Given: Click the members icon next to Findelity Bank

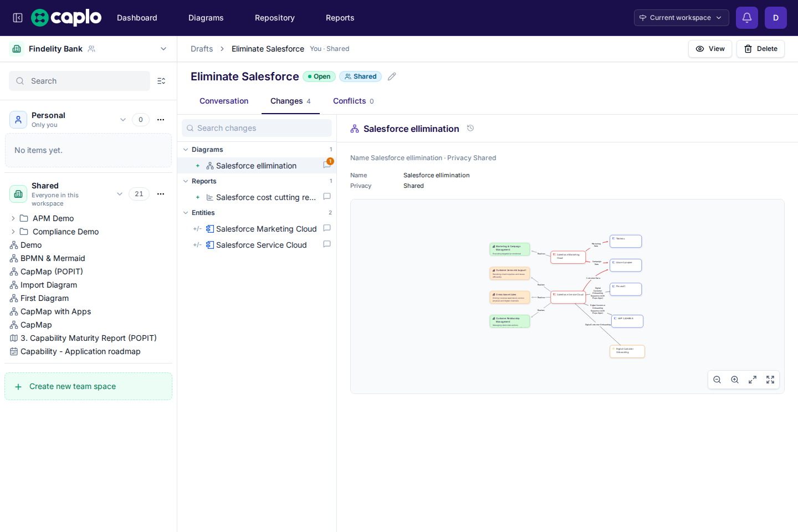Looking at the screenshot, I should tap(91, 49).
